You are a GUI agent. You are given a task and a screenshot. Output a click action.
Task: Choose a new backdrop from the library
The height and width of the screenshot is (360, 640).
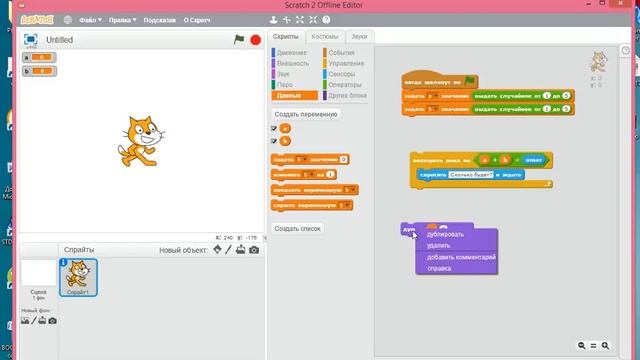click(25, 321)
